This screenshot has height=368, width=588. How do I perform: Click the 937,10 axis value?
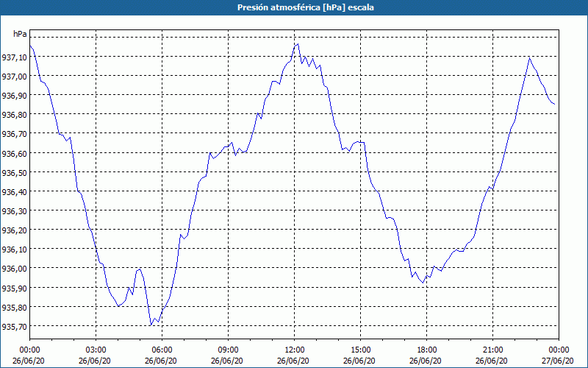14,57
